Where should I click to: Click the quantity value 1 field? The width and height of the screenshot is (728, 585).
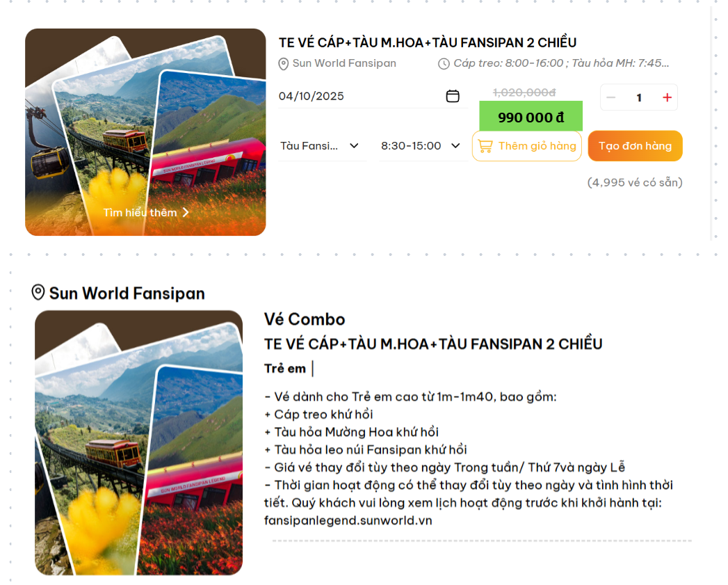click(x=639, y=97)
